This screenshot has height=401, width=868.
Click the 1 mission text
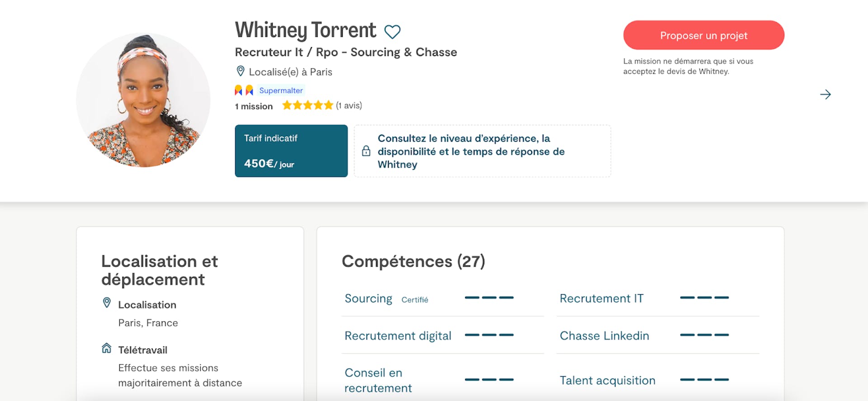pyautogui.click(x=254, y=106)
